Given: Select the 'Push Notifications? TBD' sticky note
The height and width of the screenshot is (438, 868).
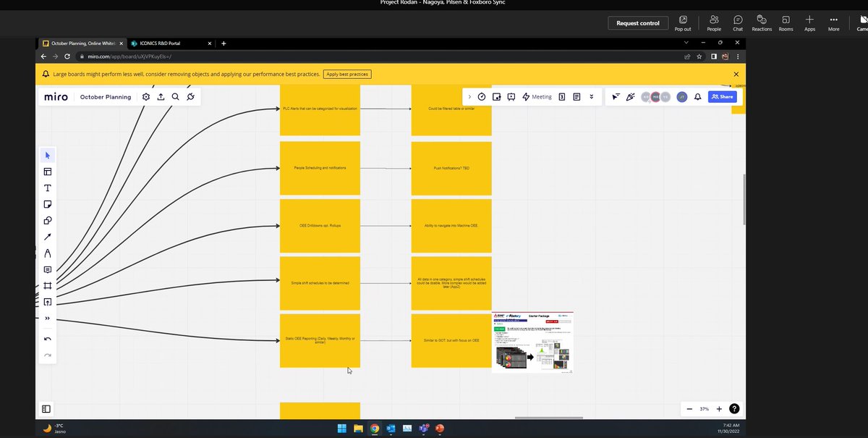Looking at the screenshot, I should (451, 168).
